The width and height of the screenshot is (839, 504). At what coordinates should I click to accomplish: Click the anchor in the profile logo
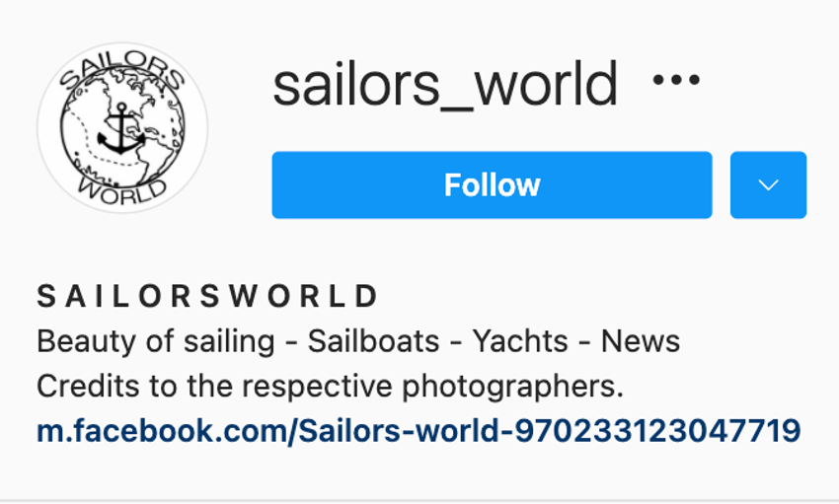coord(121,129)
